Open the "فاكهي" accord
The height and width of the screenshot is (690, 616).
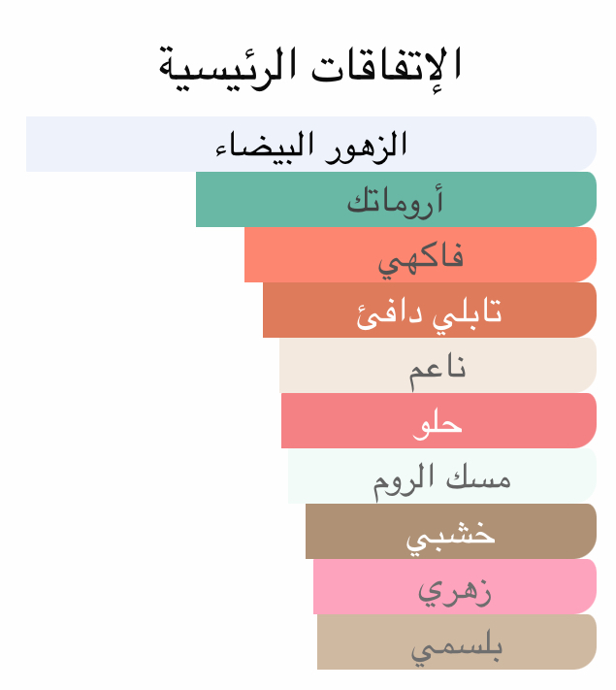click(420, 255)
